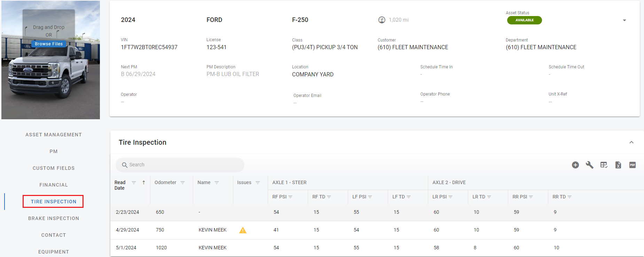
Task: Open the RF PSI column filter
Action: coord(290,197)
